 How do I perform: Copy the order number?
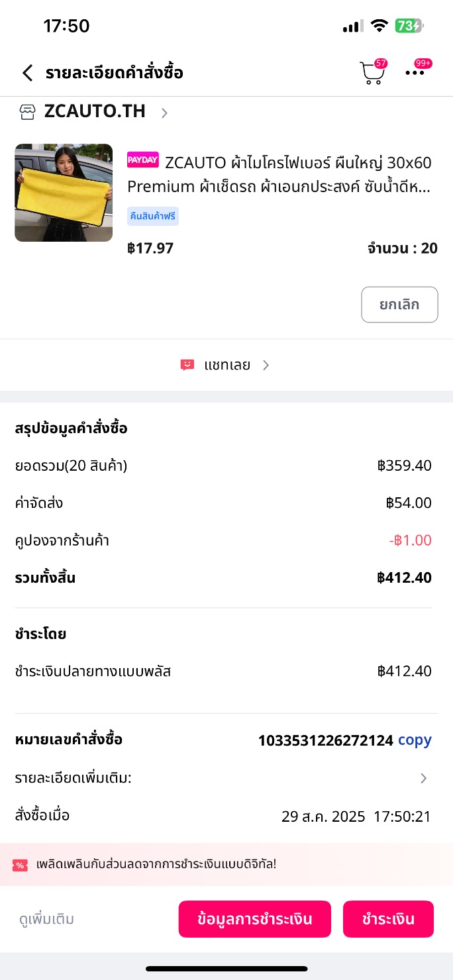coord(415,740)
